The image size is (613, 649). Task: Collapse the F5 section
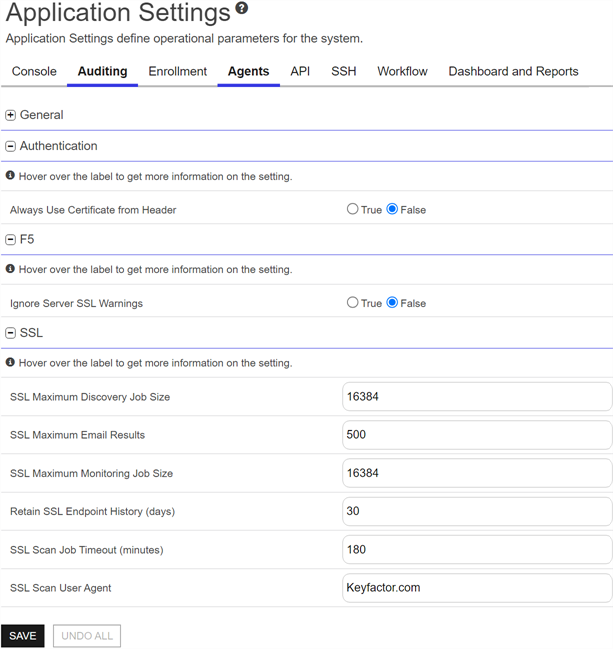(x=10, y=240)
